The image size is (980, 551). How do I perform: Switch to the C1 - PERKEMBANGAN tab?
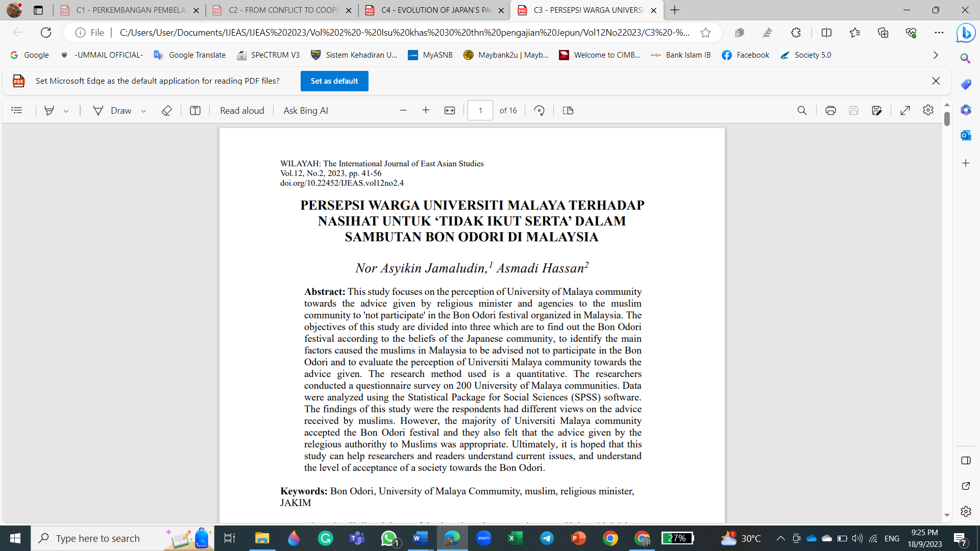tap(130, 10)
